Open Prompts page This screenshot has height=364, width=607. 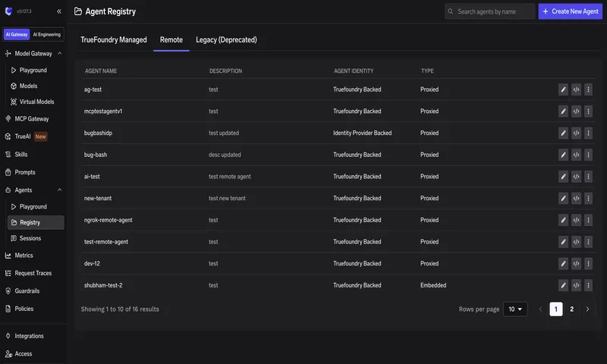click(25, 172)
